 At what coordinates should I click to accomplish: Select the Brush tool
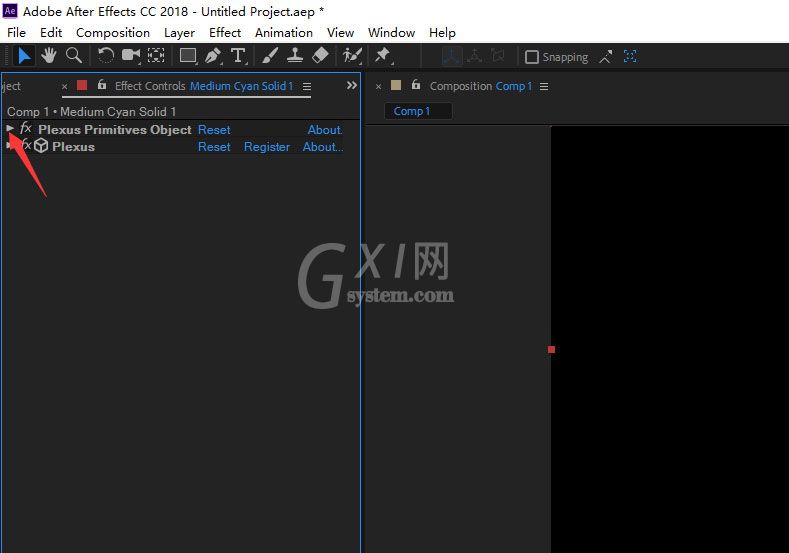tap(270, 55)
